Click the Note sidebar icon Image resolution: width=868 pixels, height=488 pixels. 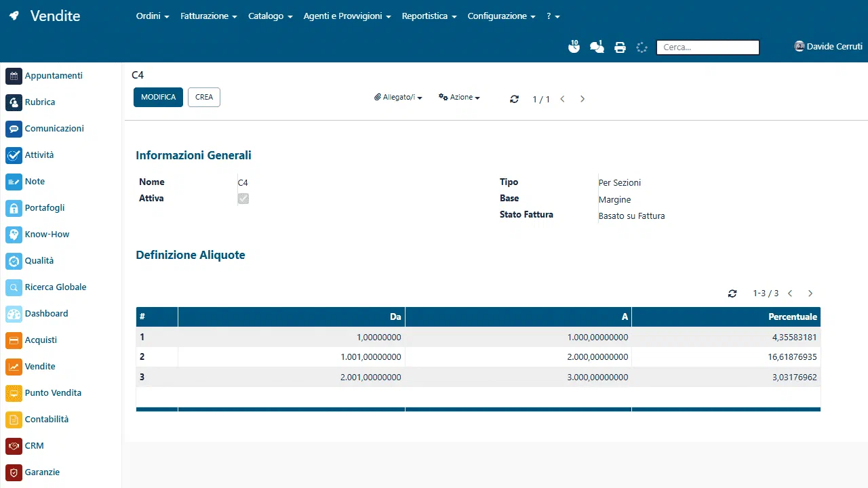tap(14, 182)
